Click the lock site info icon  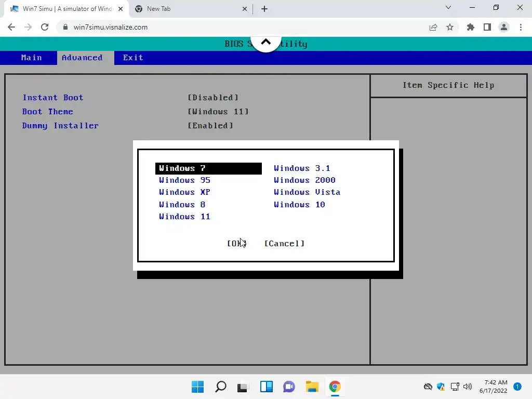pyautogui.click(x=65, y=27)
